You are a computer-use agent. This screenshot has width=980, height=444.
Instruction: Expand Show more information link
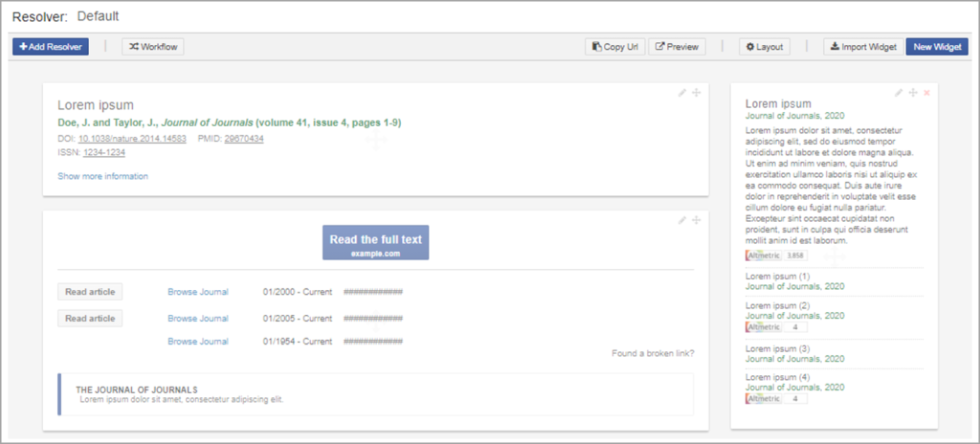coord(103,176)
